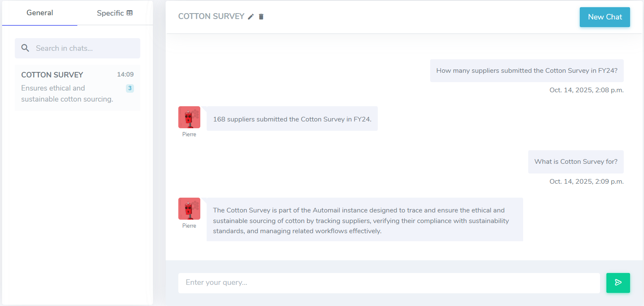Select the "What is Cotton Survey for?" message
The height and width of the screenshot is (306, 644).
pos(576,162)
